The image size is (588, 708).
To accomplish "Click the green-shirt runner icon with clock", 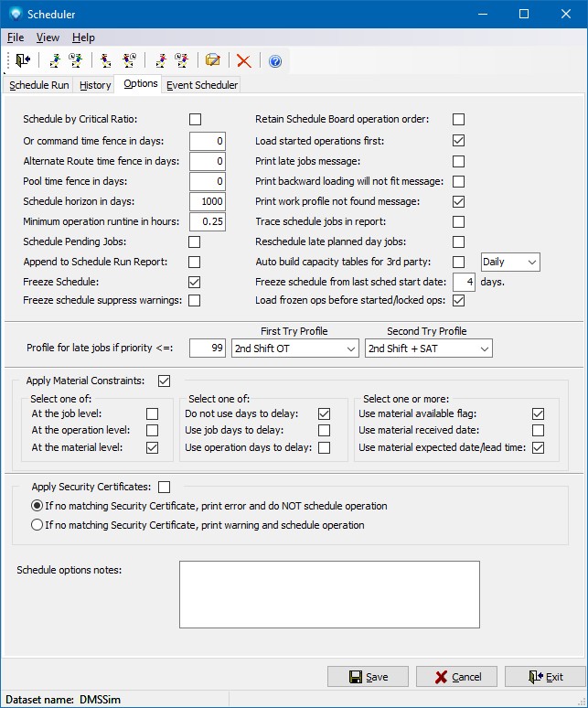I will point(76,60).
